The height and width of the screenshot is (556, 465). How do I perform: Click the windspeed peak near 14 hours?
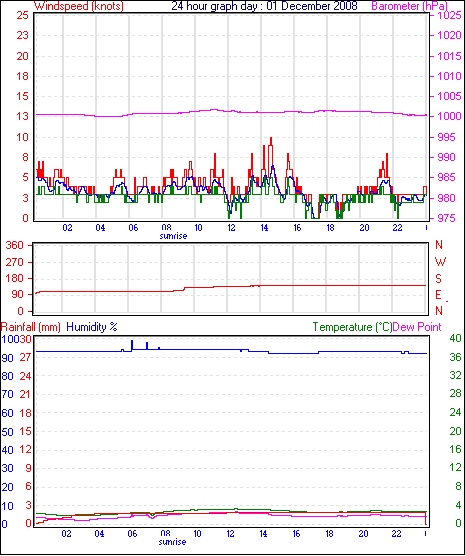click(271, 139)
